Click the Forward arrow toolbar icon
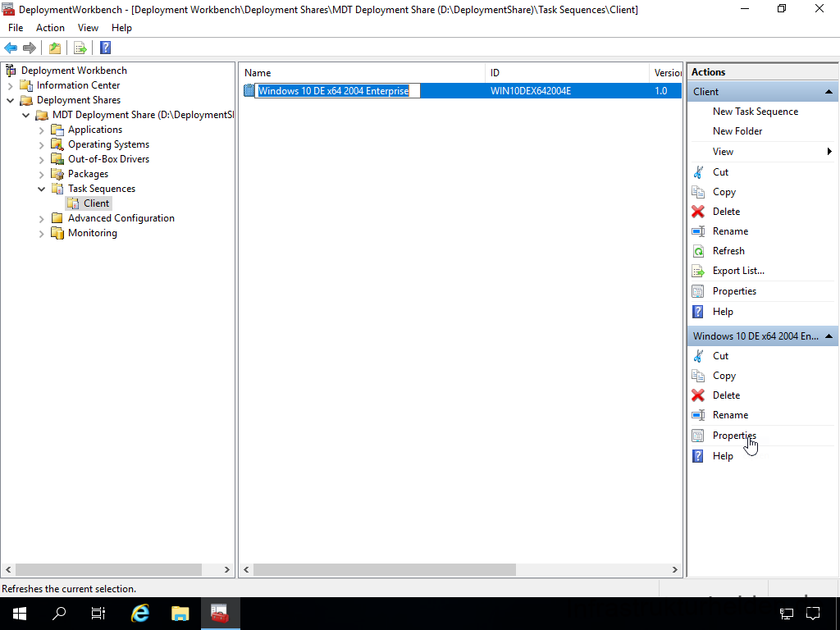Image resolution: width=840 pixels, height=630 pixels. (30, 48)
